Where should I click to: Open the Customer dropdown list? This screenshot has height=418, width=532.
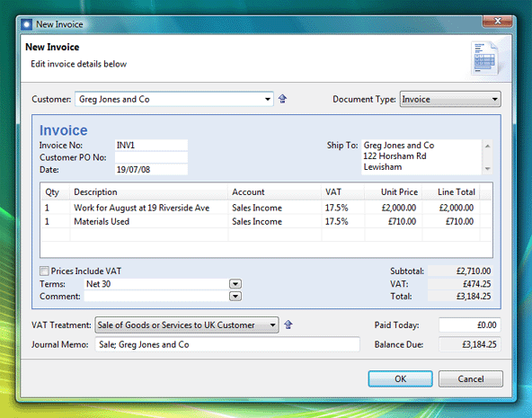268,99
